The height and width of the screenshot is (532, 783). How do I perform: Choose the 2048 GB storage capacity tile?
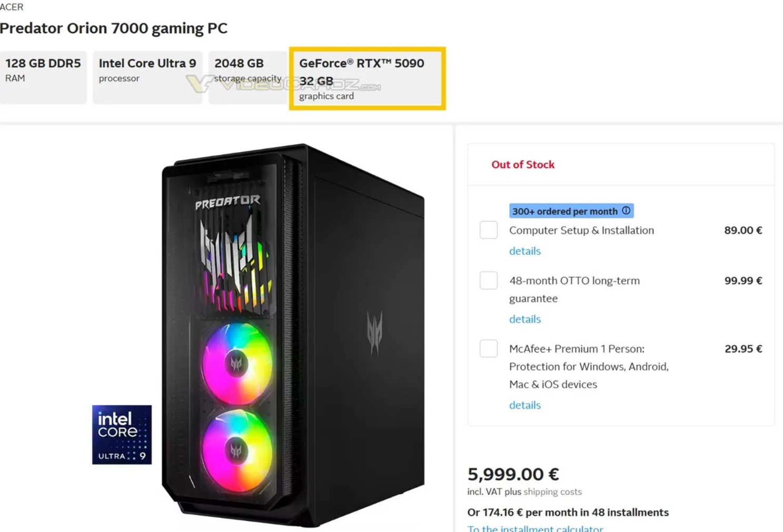coord(247,77)
